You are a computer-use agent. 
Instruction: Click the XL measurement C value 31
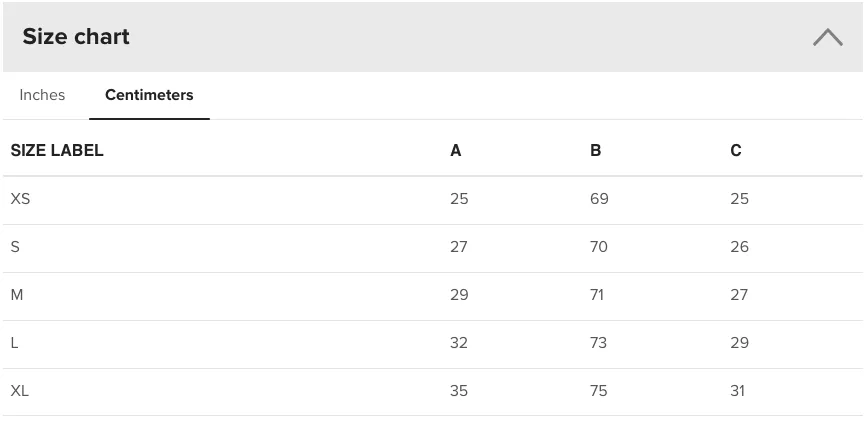[737, 391]
